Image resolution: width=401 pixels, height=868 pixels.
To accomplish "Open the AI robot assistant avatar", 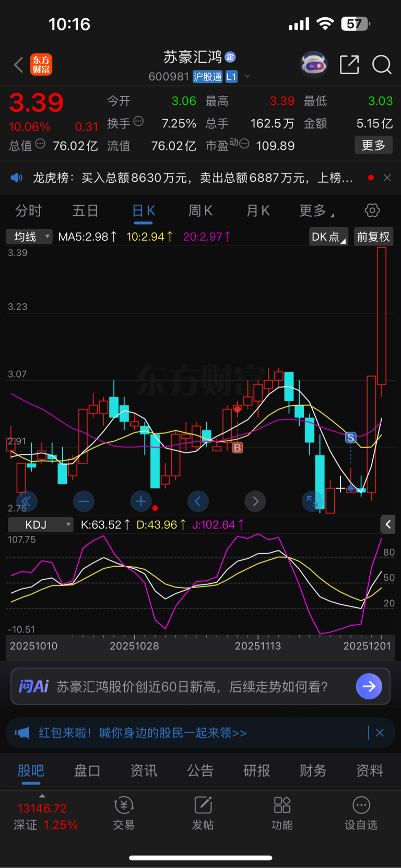I will (313, 65).
